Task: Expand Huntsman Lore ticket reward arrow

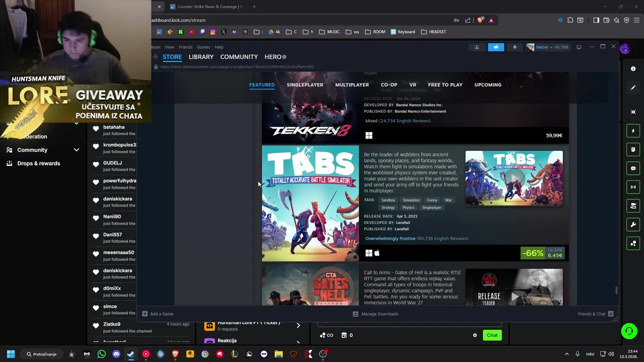Action: click(x=298, y=325)
